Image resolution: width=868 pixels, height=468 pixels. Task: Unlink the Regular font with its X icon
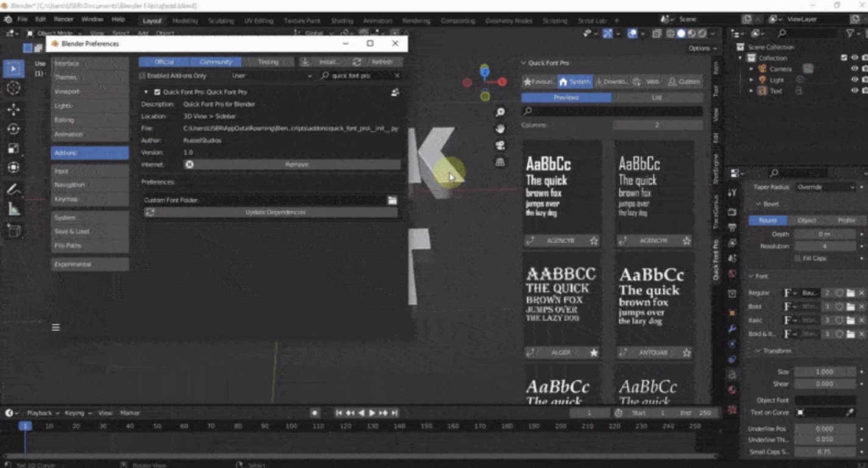pos(861,293)
